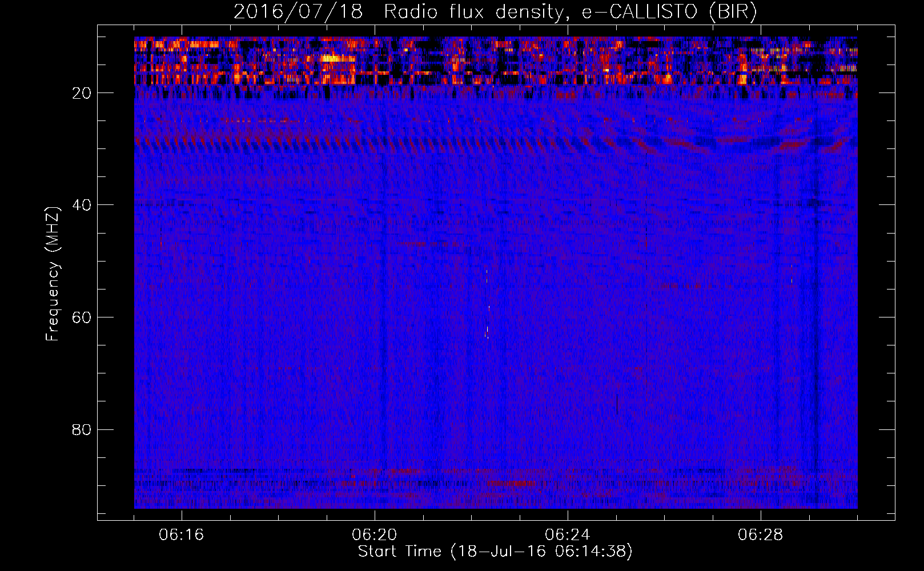The image size is (924, 571).
Task: Select the '40' frequency axis label
Action: [x=82, y=205]
